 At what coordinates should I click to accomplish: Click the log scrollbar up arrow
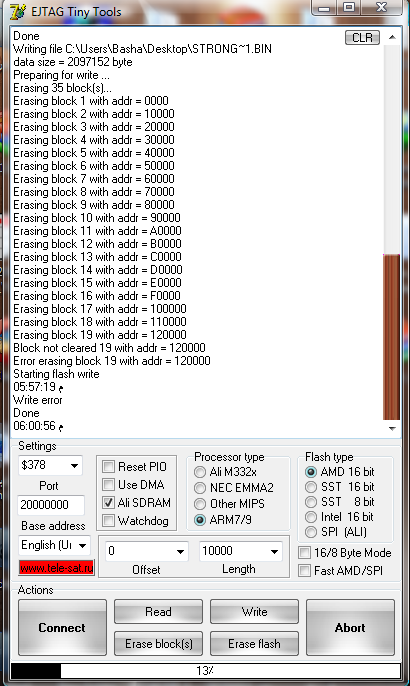point(392,37)
